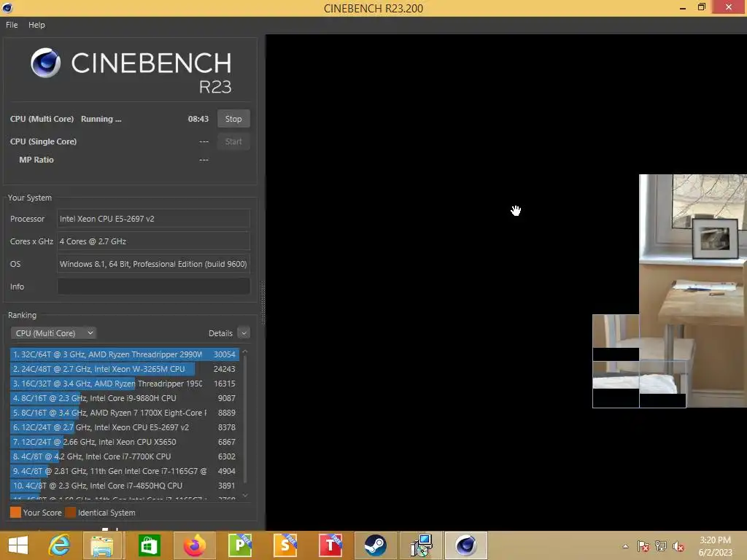Image resolution: width=747 pixels, height=560 pixels.
Task: Select ranking row 5 Ryzen 7 1700X
Action: tap(124, 413)
